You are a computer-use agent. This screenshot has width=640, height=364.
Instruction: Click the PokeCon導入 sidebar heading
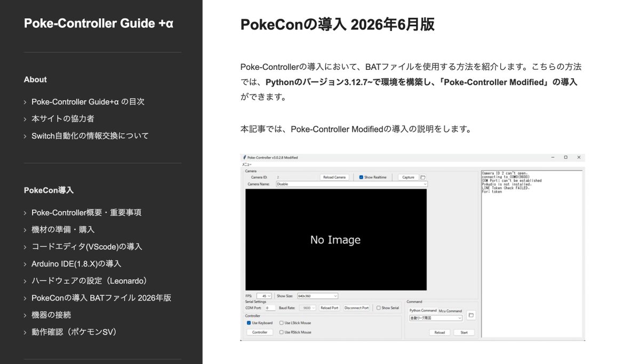coord(49,190)
